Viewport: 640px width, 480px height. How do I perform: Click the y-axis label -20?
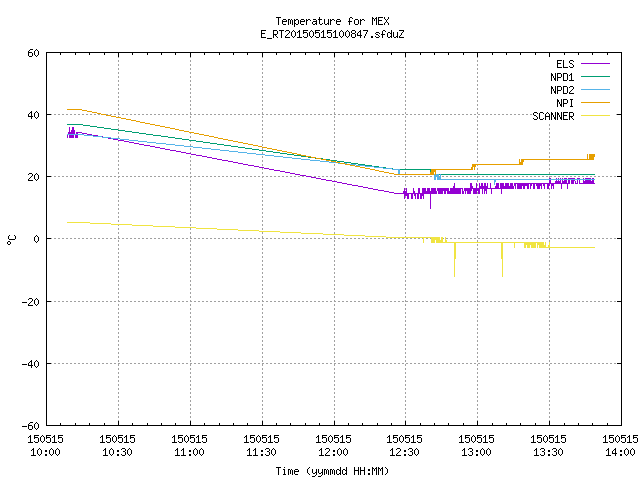[x=31, y=302]
